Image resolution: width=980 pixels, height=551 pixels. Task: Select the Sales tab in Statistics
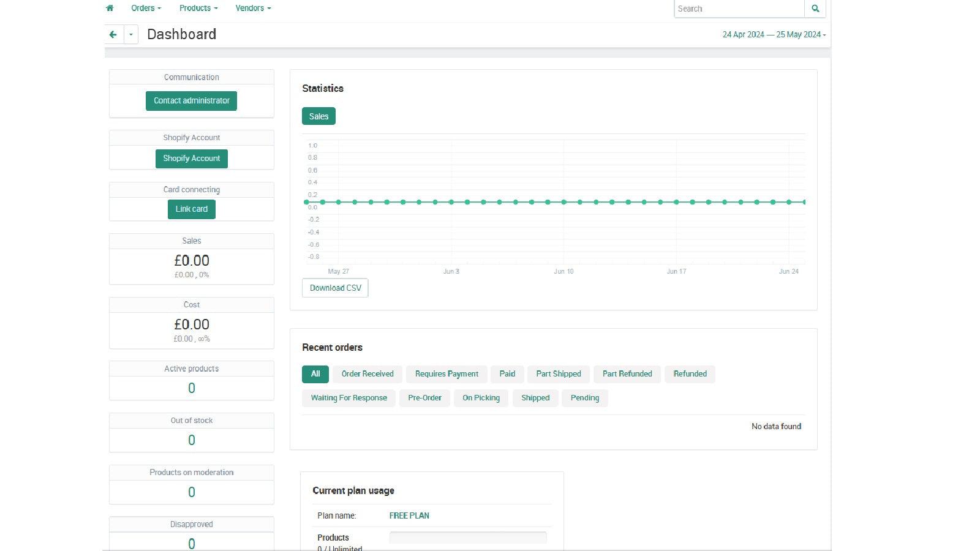(318, 116)
